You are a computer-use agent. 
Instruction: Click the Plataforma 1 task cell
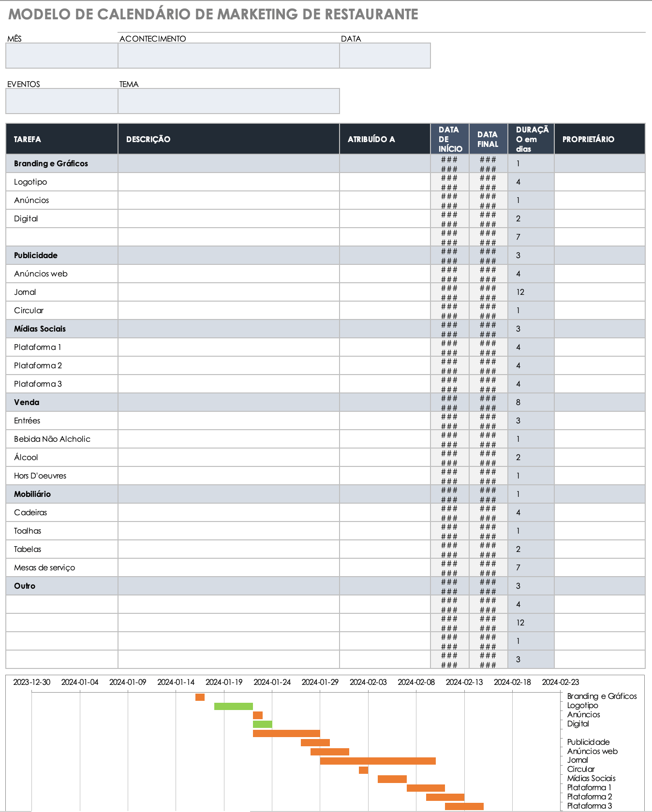click(x=62, y=347)
